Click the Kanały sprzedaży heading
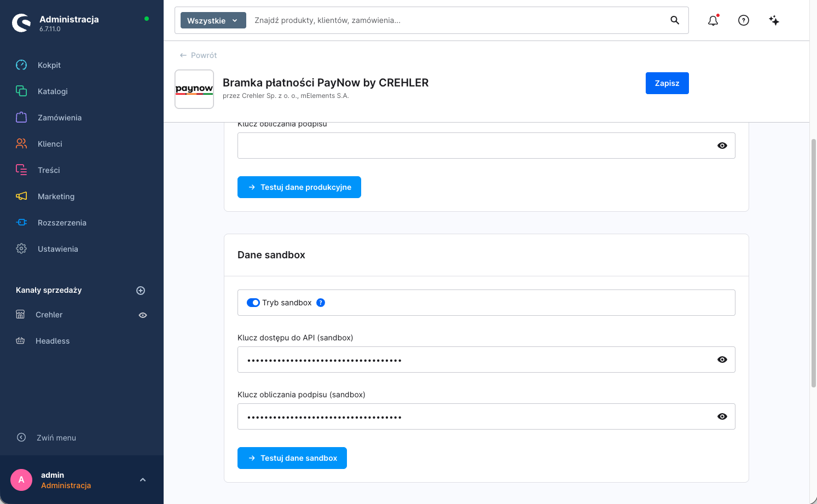This screenshot has width=817, height=504. click(x=49, y=290)
